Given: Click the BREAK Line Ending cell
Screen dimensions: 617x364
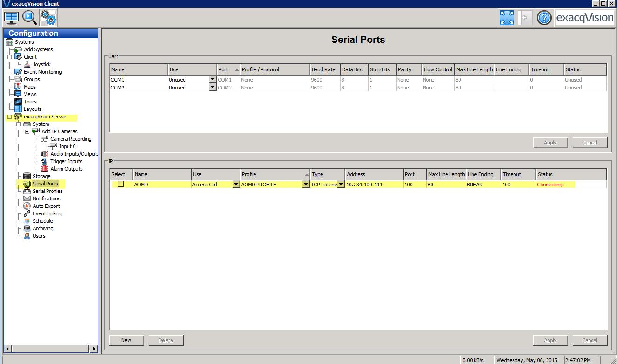Looking at the screenshot, I should (x=483, y=185).
